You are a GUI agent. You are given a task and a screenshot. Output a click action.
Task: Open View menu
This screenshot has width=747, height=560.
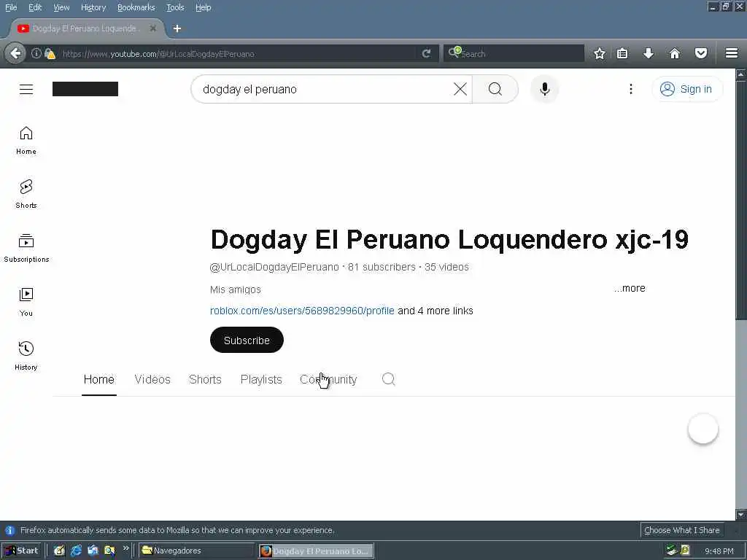pyautogui.click(x=61, y=7)
